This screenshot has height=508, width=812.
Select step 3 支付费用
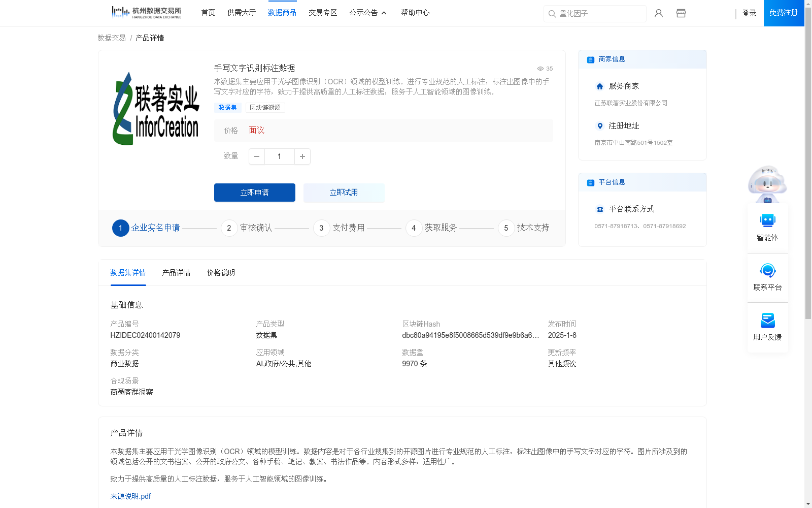pyautogui.click(x=339, y=228)
